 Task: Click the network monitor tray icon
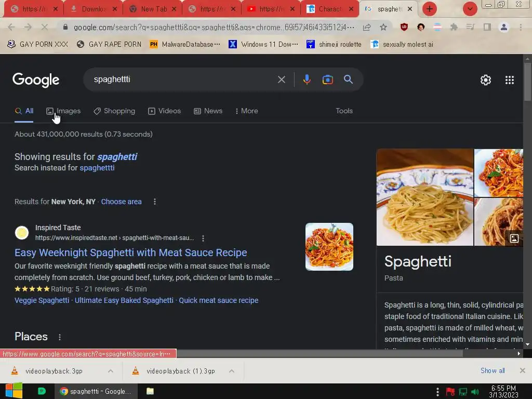[463, 392]
